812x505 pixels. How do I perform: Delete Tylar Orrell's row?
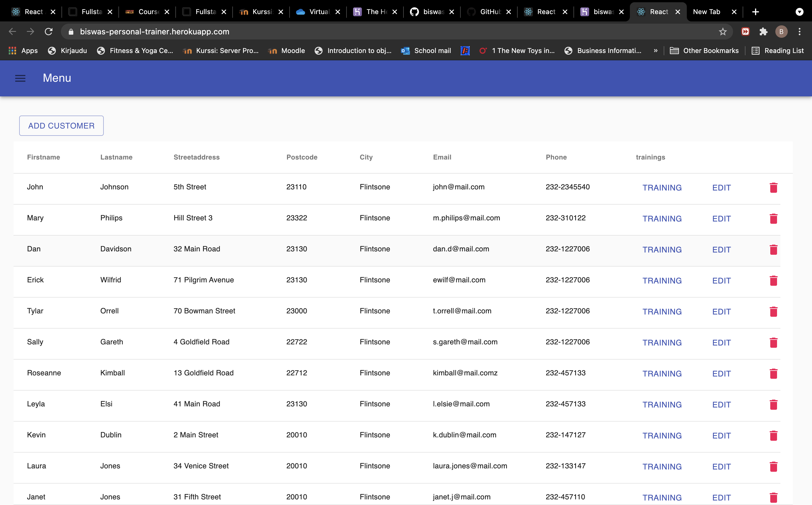point(773,312)
